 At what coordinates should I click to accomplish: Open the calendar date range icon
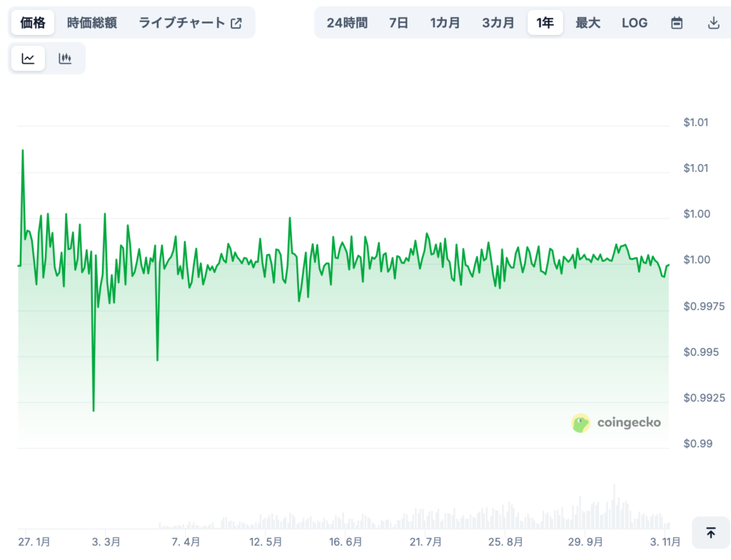tap(676, 22)
